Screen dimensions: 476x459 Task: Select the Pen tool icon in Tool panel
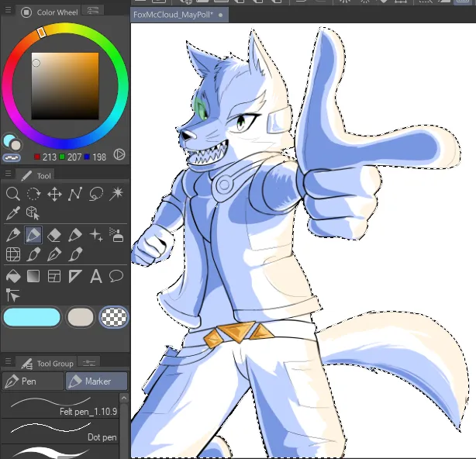coord(12,235)
